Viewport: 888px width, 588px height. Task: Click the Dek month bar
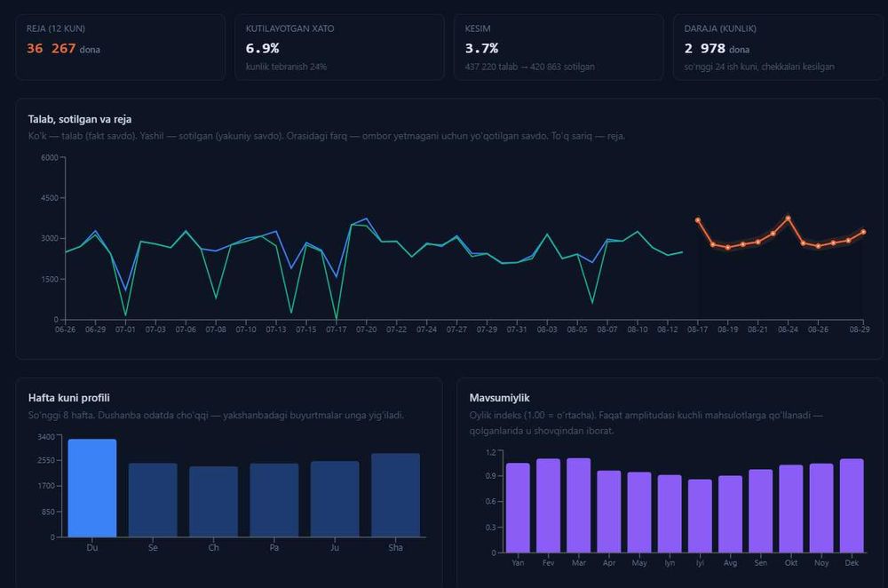[x=852, y=506]
